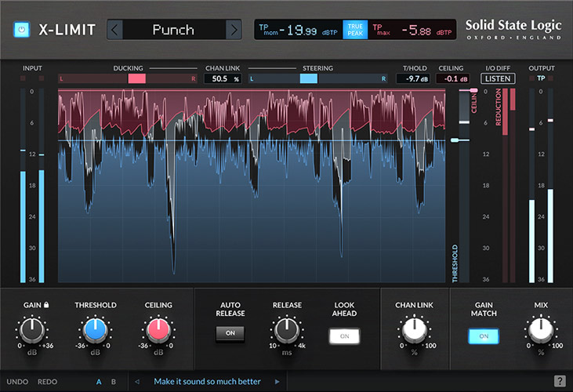Click the gain lock icon
The height and width of the screenshot is (392, 573).
46,305
